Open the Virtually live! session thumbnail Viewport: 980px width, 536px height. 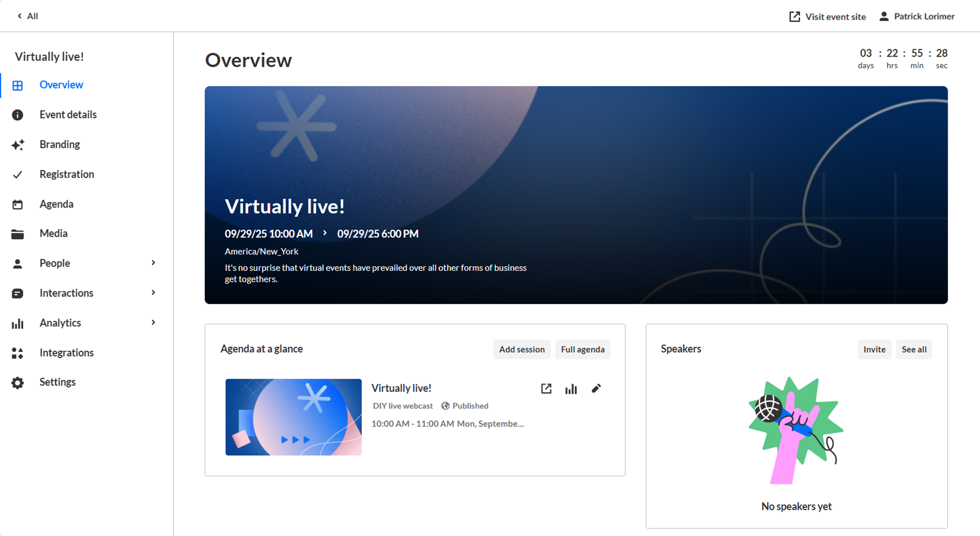click(x=293, y=417)
